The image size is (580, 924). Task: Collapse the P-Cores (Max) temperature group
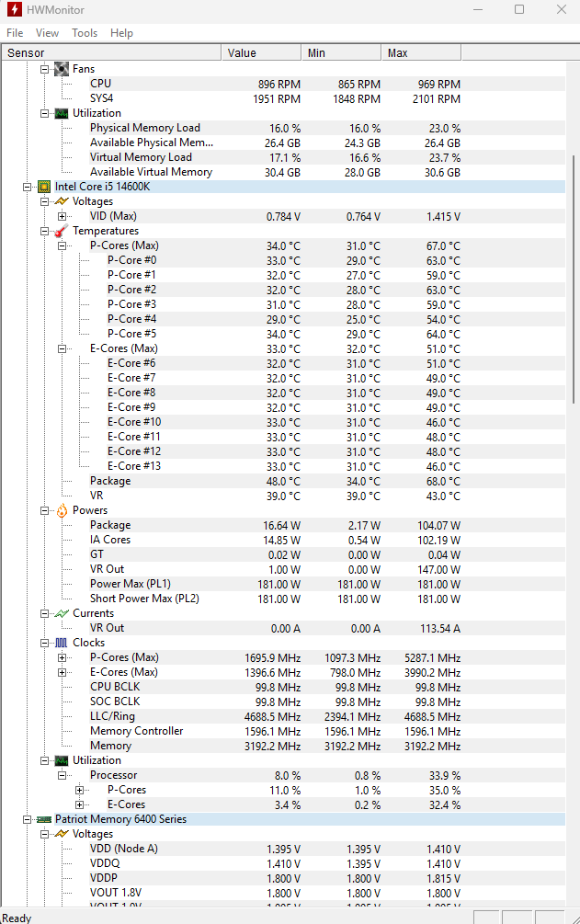click(62, 245)
